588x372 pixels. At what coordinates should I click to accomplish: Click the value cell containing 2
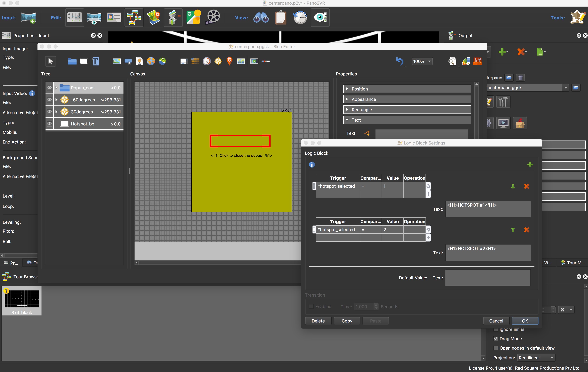coord(392,230)
